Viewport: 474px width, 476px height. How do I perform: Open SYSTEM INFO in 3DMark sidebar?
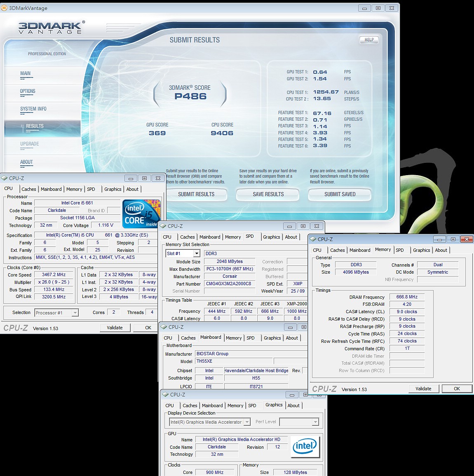pos(33,109)
